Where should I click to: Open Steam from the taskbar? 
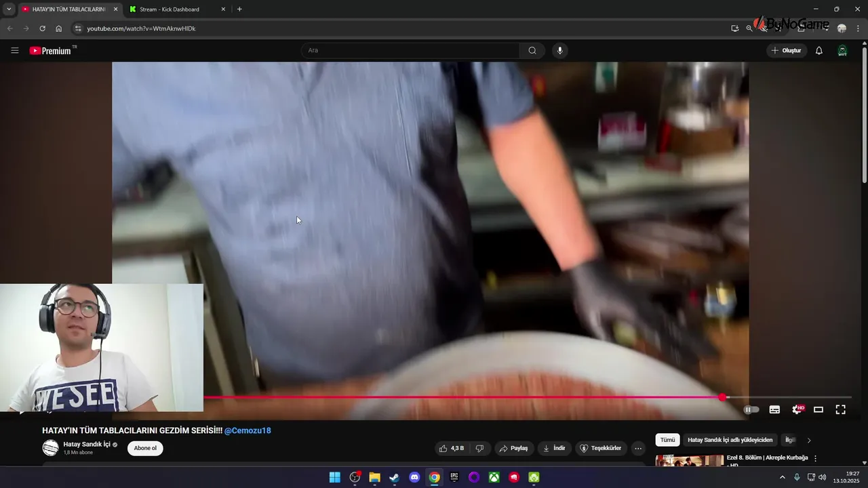394,477
